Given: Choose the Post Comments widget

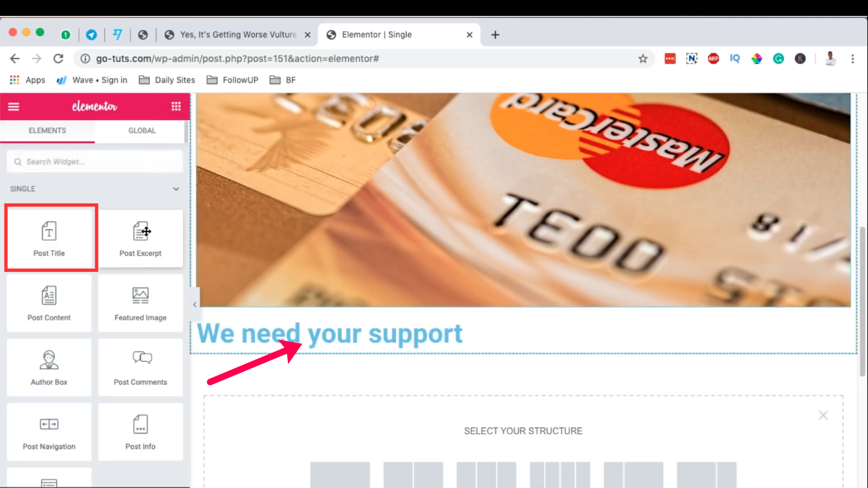Looking at the screenshot, I should [140, 367].
